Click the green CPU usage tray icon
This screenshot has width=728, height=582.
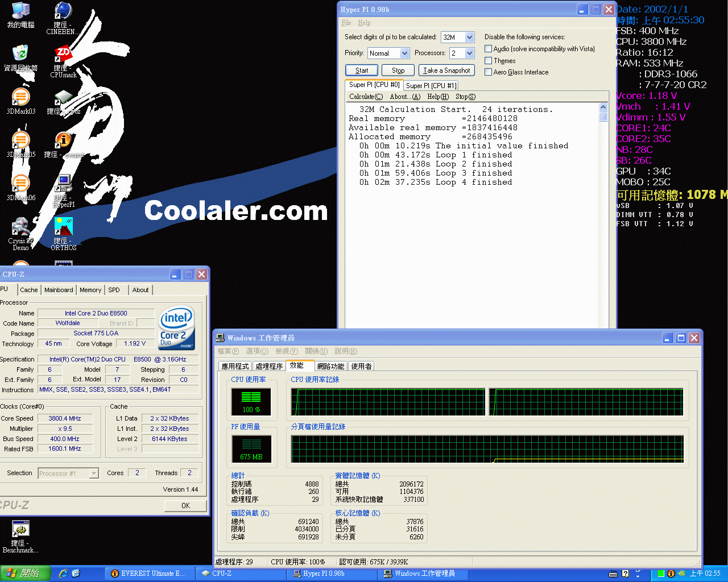pos(661,573)
